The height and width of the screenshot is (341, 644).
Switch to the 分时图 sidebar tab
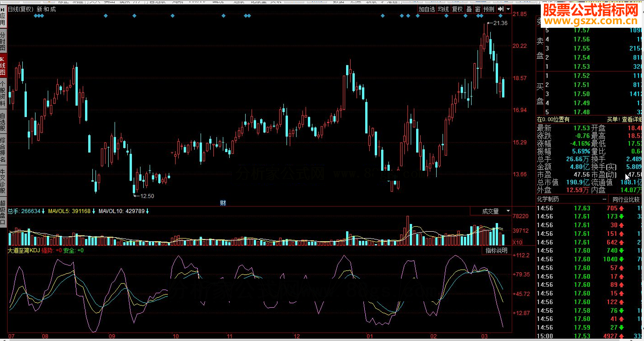(3, 41)
